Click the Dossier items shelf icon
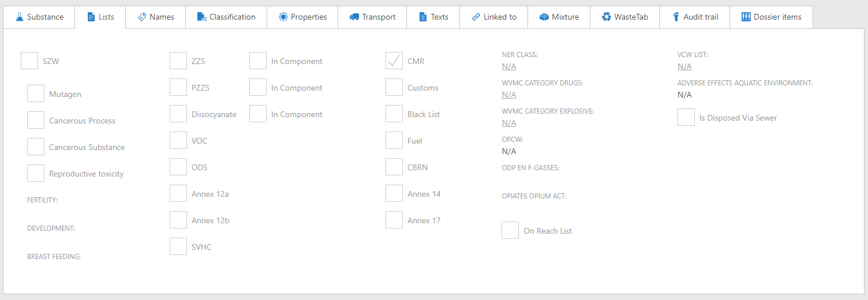Viewport: 868px width, 300px height. coord(746,17)
